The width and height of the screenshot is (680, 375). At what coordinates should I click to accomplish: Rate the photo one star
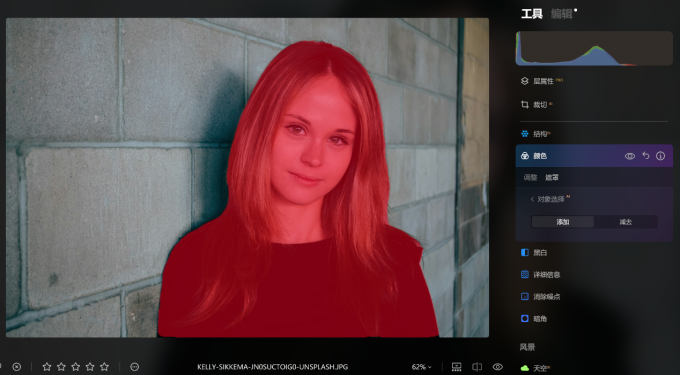point(47,367)
